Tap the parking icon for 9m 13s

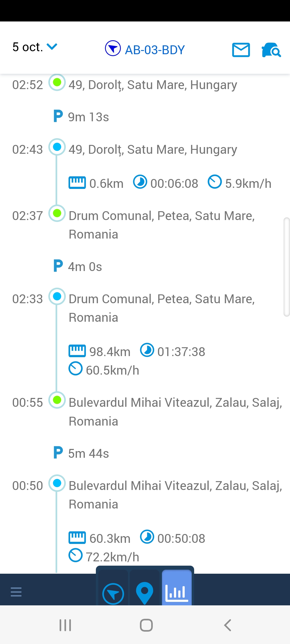click(x=58, y=116)
